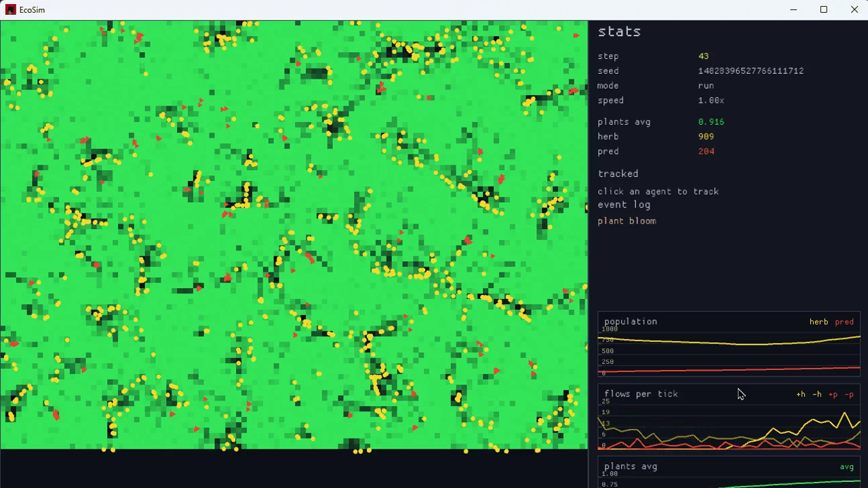Click the "plants avg" chart title

631,466
